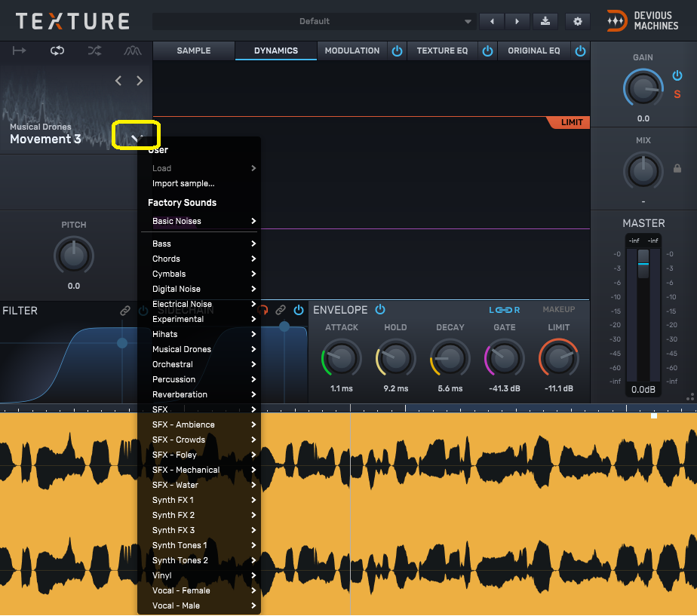Switch to the Modulation tab
Screen dimensions: 697x616
tap(352, 51)
